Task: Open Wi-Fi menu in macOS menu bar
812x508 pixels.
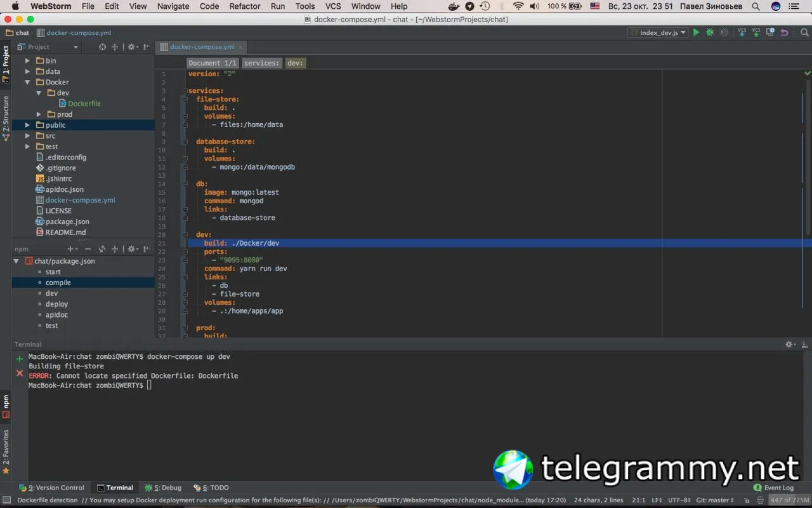Action: click(x=518, y=6)
